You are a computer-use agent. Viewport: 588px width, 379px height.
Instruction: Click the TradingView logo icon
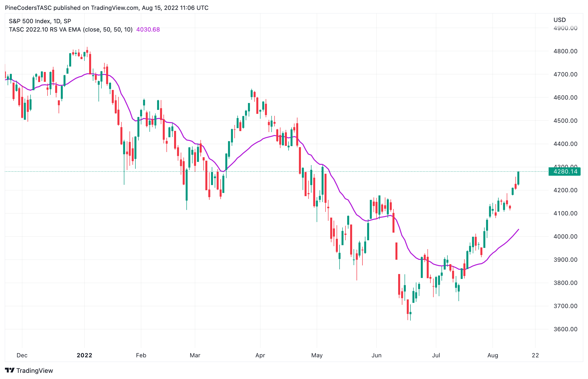10,370
